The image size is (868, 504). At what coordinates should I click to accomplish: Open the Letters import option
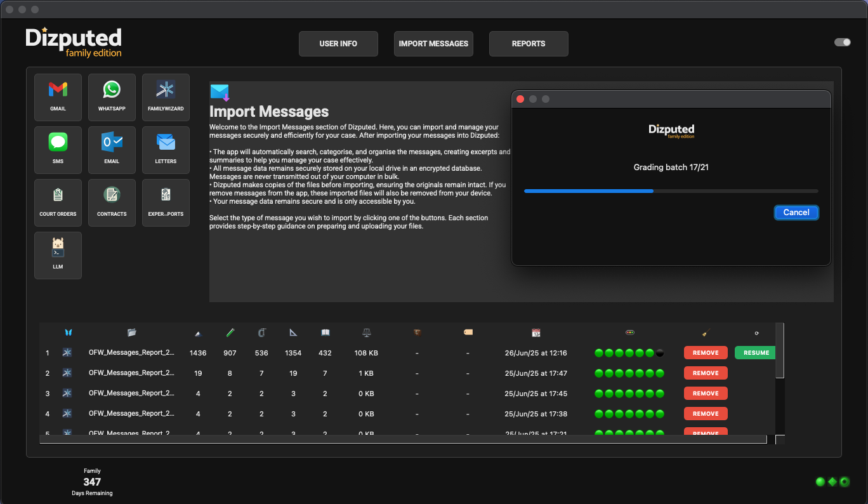(x=166, y=150)
